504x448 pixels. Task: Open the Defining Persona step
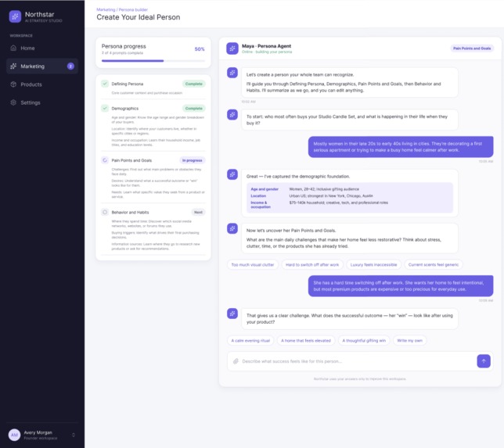(153, 88)
